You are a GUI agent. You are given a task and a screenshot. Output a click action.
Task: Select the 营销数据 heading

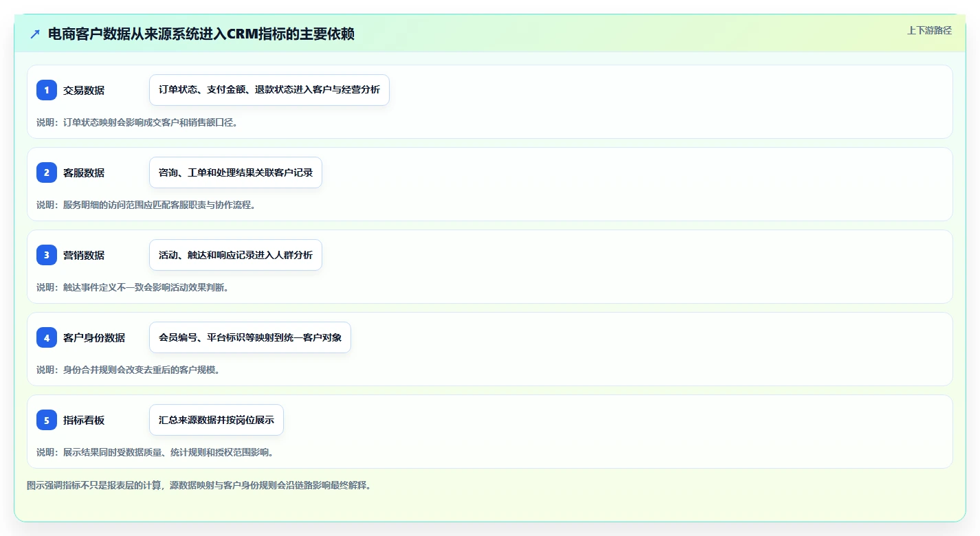[84, 255]
